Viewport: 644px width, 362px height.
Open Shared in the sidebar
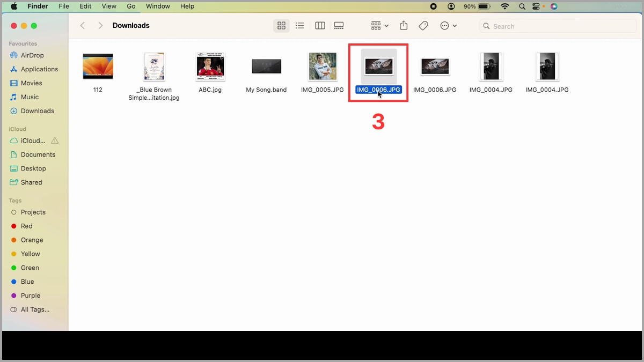pyautogui.click(x=31, y=182)
